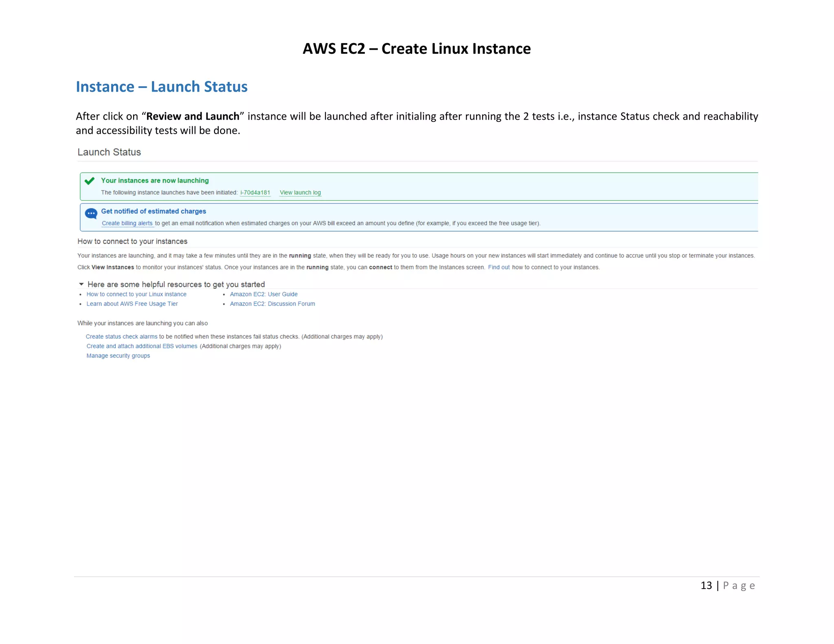Click the green checkmark launch success icon

click(90, 181)
